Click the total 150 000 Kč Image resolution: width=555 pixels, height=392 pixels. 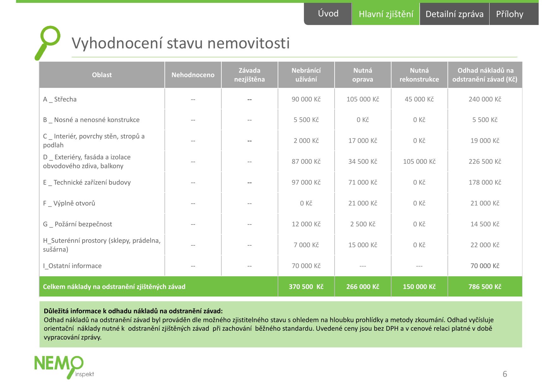pyautogui.click(x=419, y=287)
